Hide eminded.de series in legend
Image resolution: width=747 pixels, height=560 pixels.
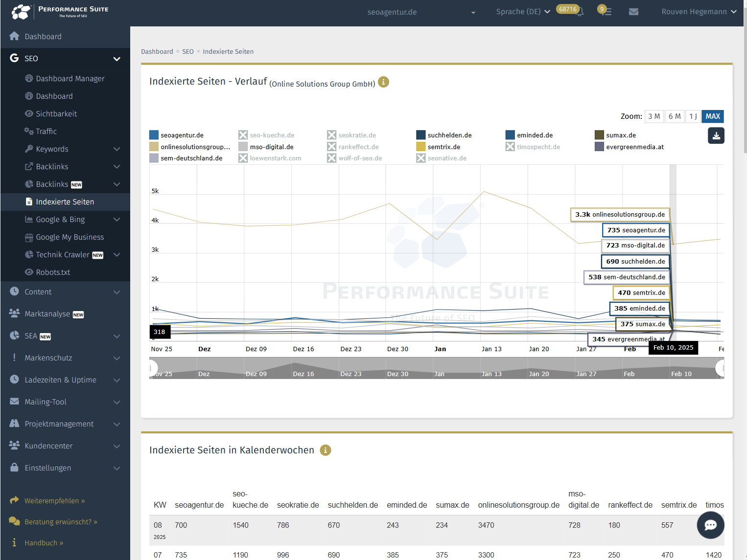coord(529,135)
